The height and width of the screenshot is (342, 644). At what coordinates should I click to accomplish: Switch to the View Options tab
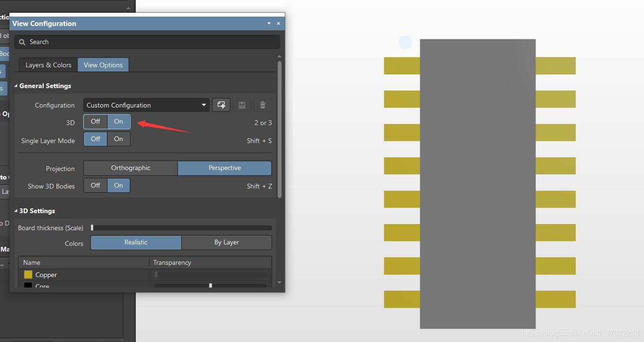pyautogui.click(x=103, y=65)
